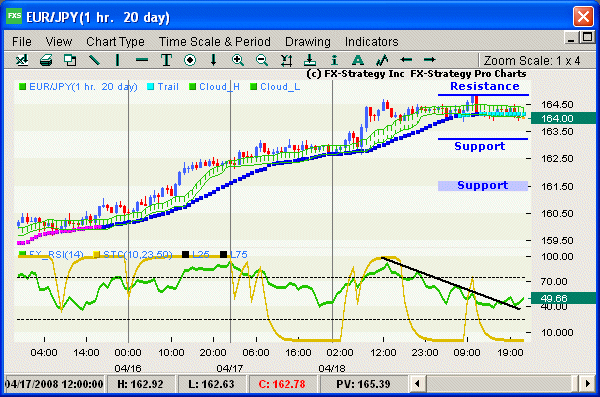600x397 pixels.
Task: Click the Cloud_L legend entry
Action: click(x=275, y=87)
